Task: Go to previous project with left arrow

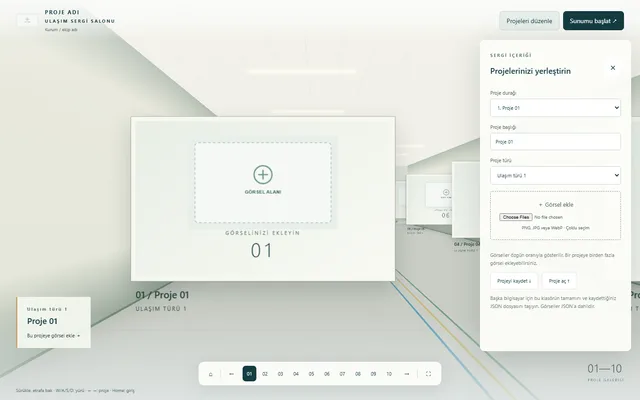Action: point(231,374)
